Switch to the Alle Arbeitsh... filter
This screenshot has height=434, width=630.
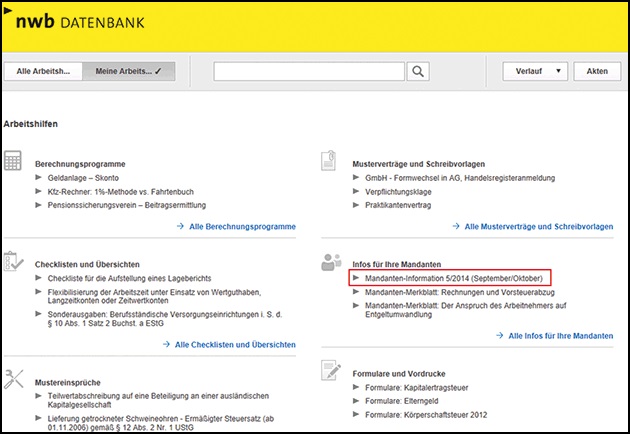pos(42,72)
